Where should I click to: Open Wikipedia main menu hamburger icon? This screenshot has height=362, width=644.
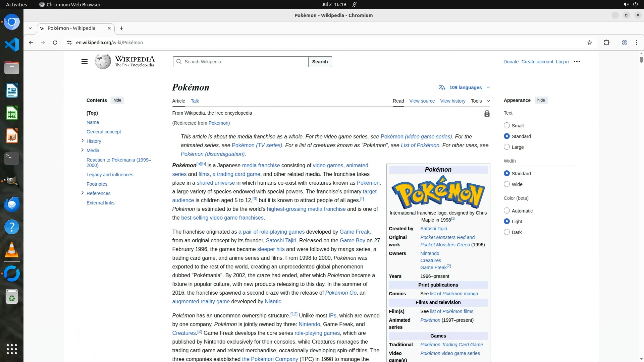(x=85, y=62)
